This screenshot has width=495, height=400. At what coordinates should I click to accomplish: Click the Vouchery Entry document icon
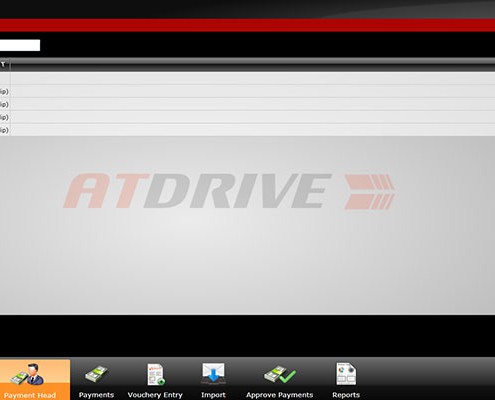[156, 374]
